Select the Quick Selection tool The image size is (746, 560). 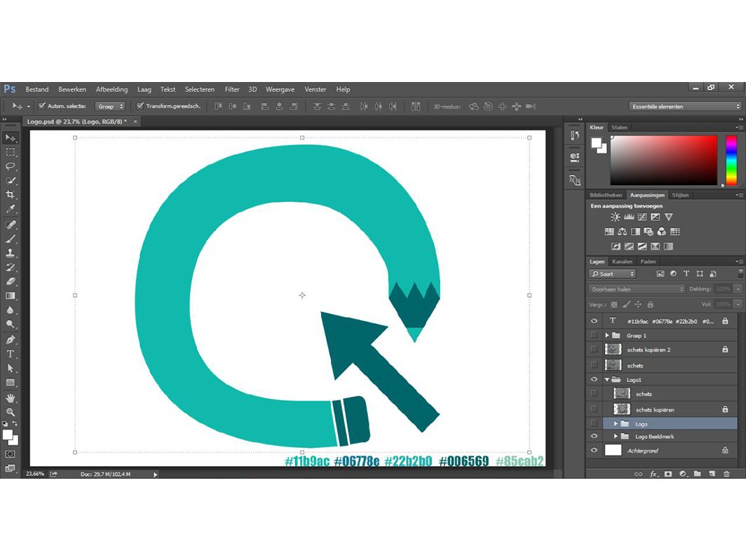(11, 181)
